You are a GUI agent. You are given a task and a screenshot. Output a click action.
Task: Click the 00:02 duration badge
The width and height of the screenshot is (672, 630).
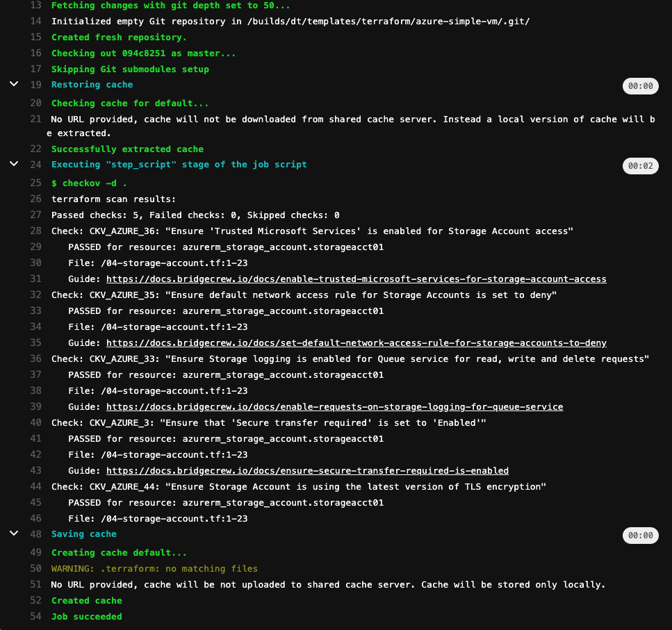click(x=640, y=167)
